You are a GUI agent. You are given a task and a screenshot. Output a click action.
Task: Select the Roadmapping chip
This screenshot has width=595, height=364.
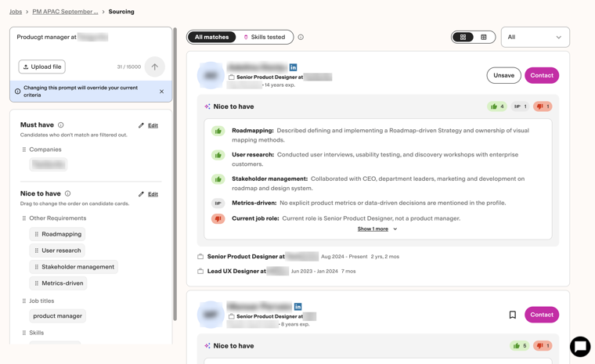click(x=57, y=234)
